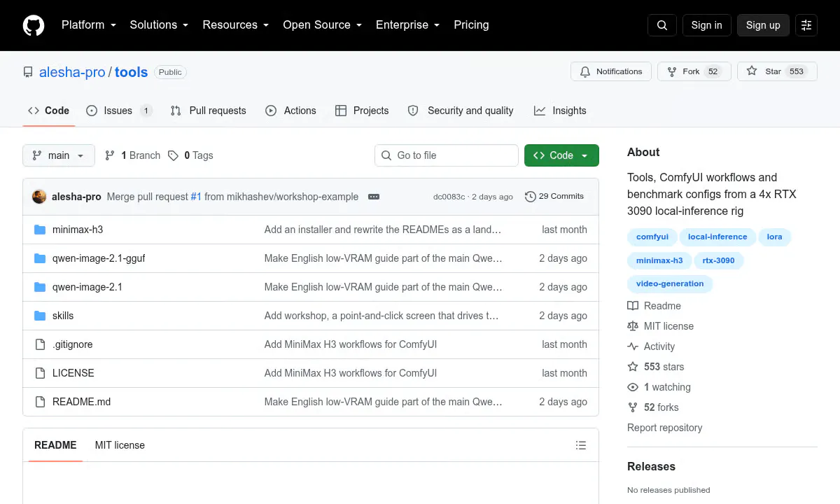Open README outline list icon

580,445
